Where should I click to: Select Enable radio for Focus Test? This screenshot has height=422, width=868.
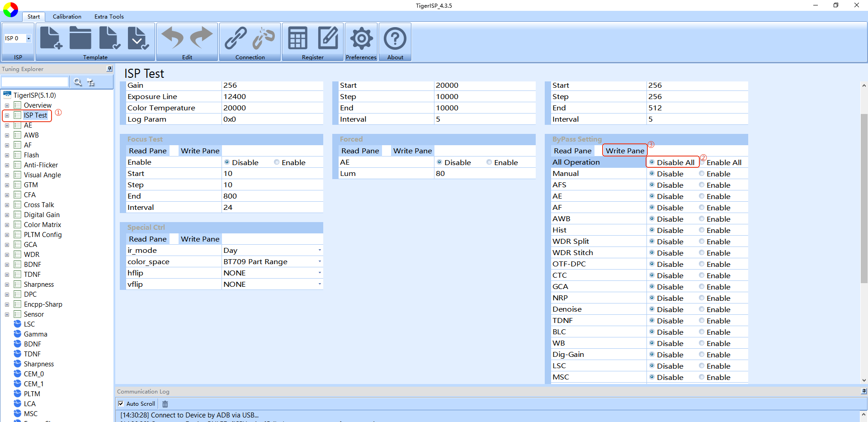[x=290, y=162]
